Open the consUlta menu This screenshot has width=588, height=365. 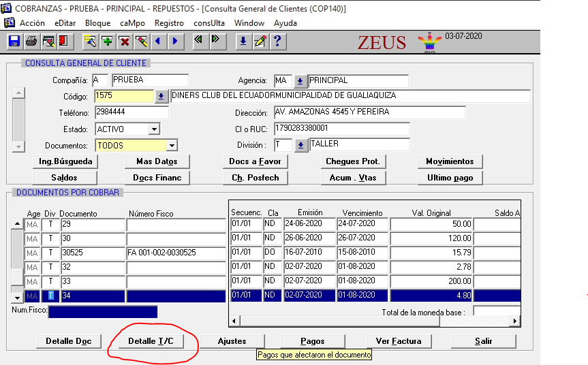coord(210,22)
